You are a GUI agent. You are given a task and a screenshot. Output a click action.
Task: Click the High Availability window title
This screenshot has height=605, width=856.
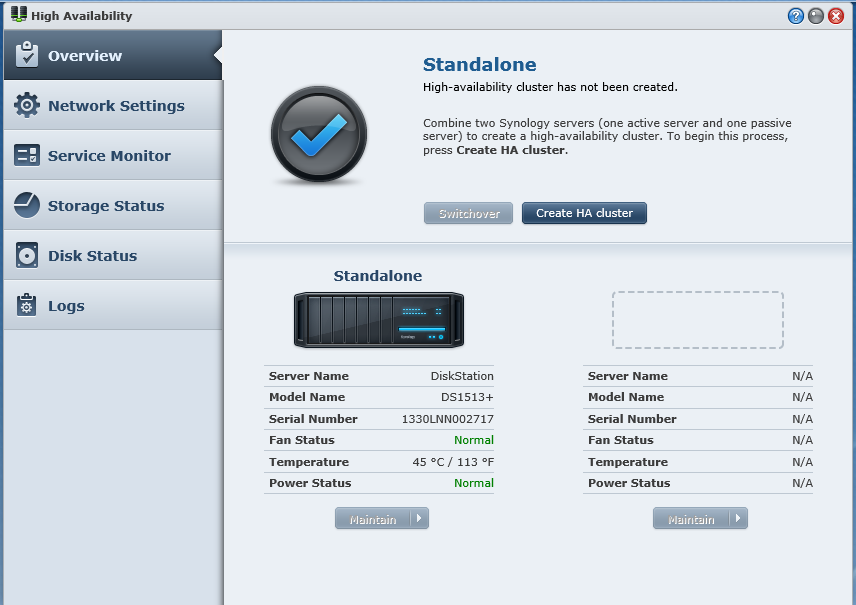point(81,16)
